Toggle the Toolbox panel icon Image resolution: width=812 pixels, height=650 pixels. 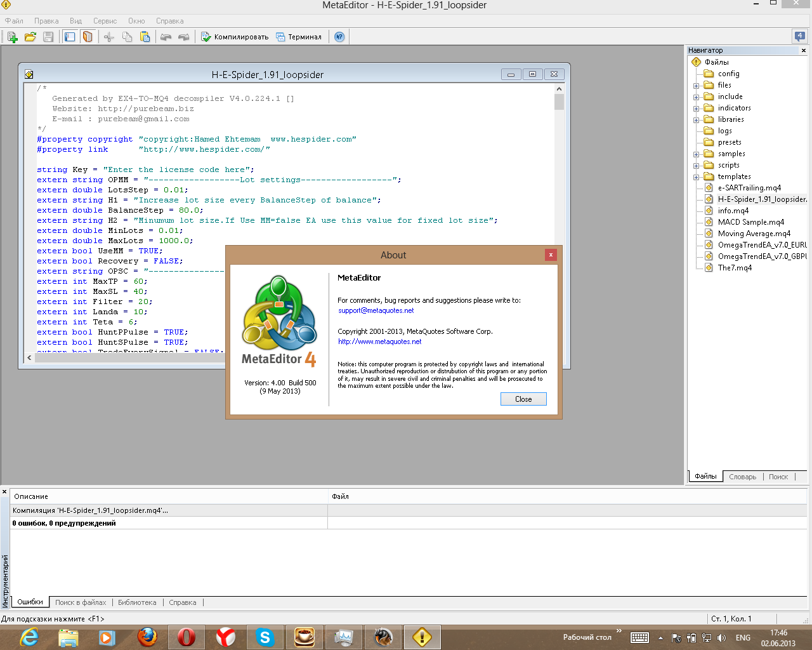pyautogui.click(x=88, y=37)
